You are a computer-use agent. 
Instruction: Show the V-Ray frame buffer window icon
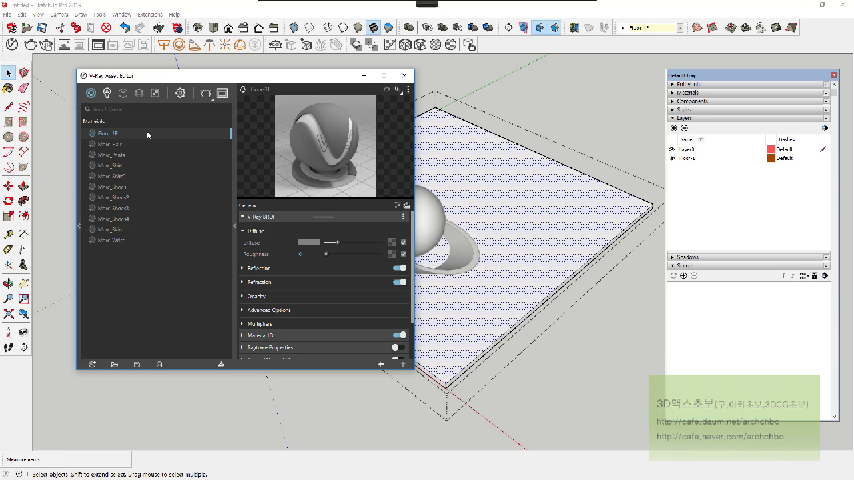coord(222,93)
